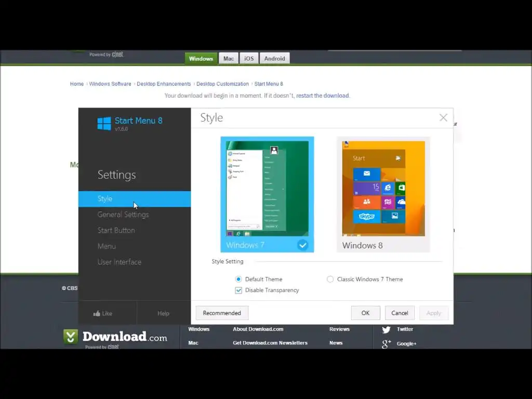
Task: Switch to the Mac platform tab
Action: (x=229, y=58)
